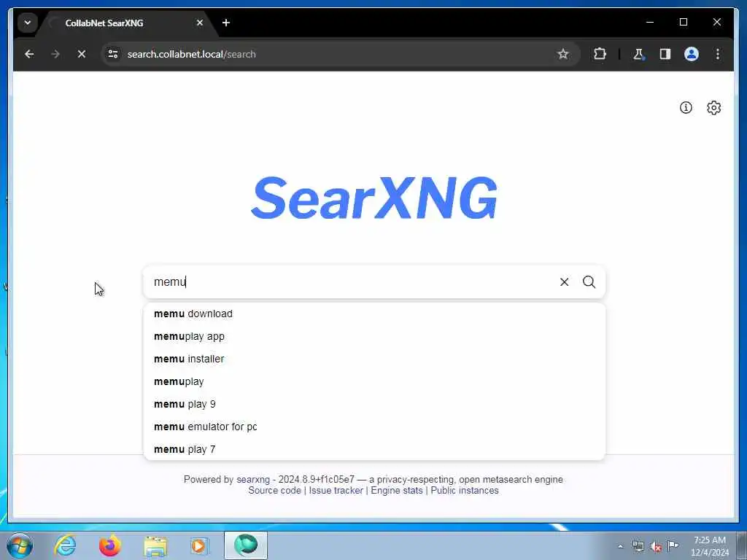The image size is (747, 560).
Task: Click the SearXNG logo
Action: click(x=374, y=197)
